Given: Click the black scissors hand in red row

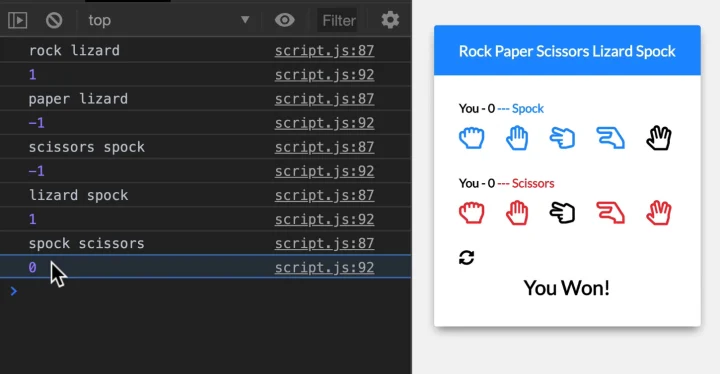Looking at the screenshot, I should tap(562, 213).
